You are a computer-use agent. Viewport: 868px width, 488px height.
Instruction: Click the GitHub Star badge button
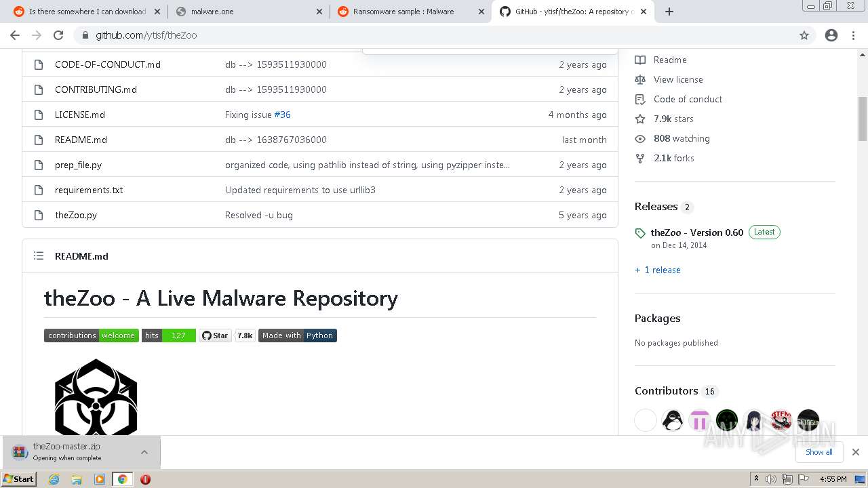pos(216,335)
